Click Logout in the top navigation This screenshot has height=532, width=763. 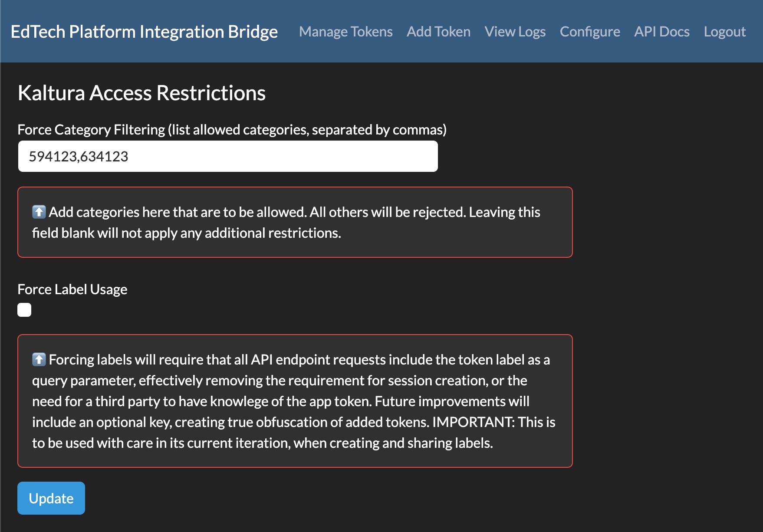click(725, 32)
